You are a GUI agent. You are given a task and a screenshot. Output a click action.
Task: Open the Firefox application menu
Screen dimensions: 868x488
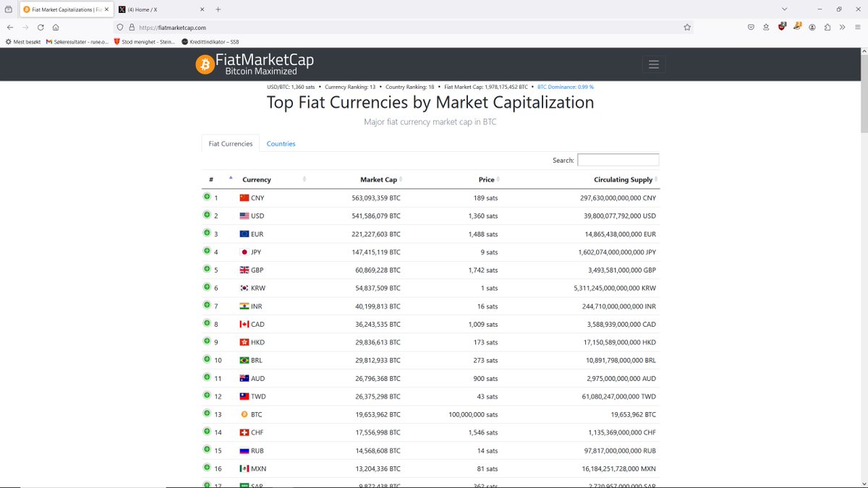[x=857, y=27]
